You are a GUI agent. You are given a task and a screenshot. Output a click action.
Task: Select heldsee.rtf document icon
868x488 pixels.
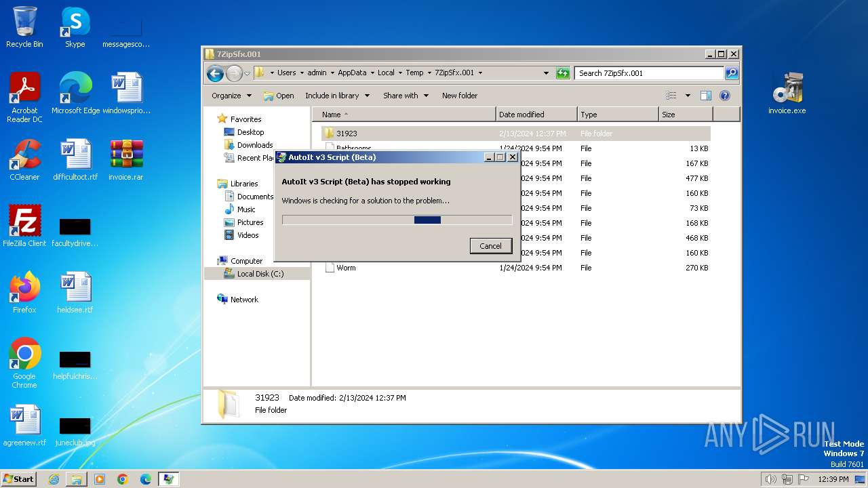point(75,293)
